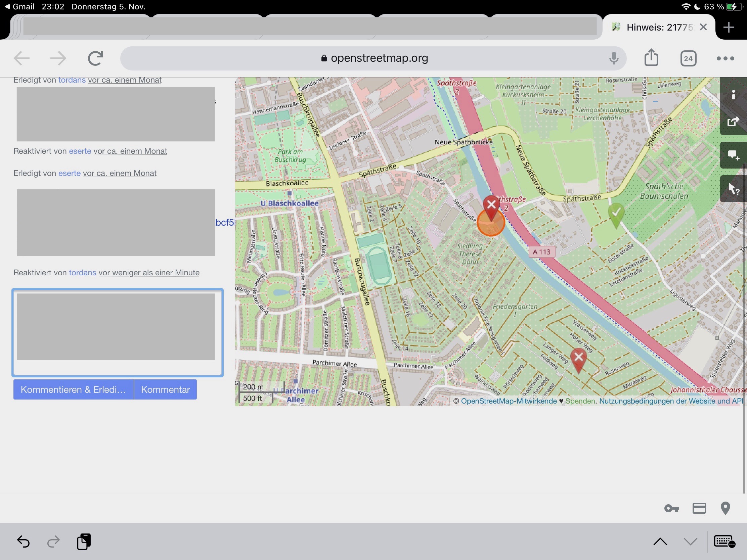Open the Spenden donation link
The width and height of the screenshot is (747, 560).
tap(580, 401)
